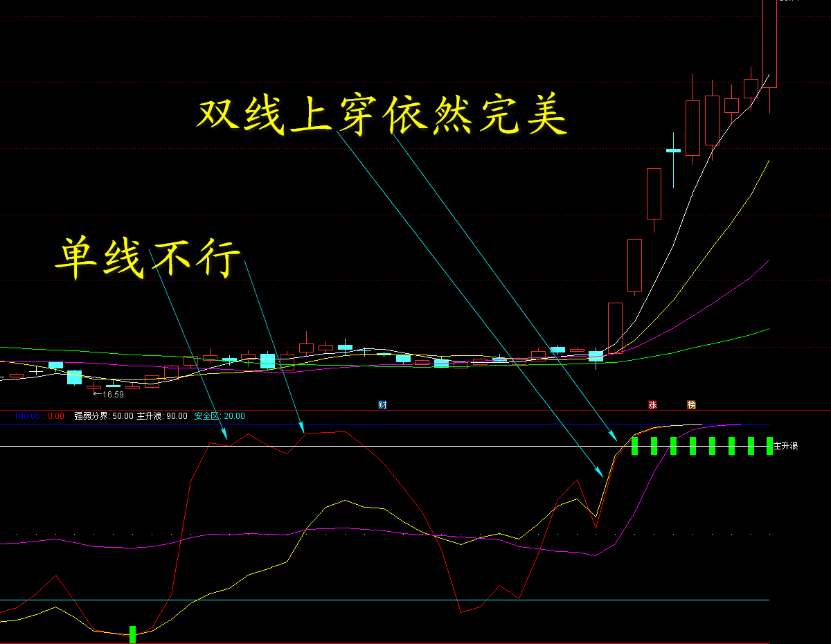Select the 单线不行 annotation text
This screenshot has height=644, width=831.
coord(148,258)
